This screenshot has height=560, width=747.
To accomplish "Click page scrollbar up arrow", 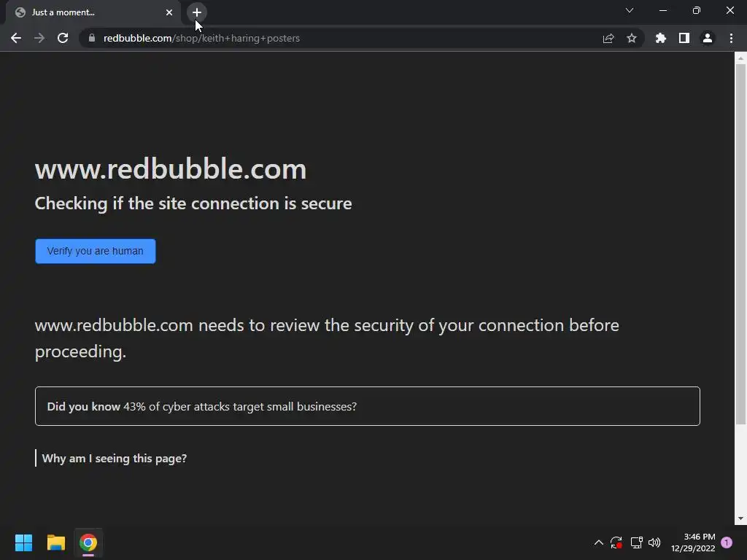I will [740, 58].
